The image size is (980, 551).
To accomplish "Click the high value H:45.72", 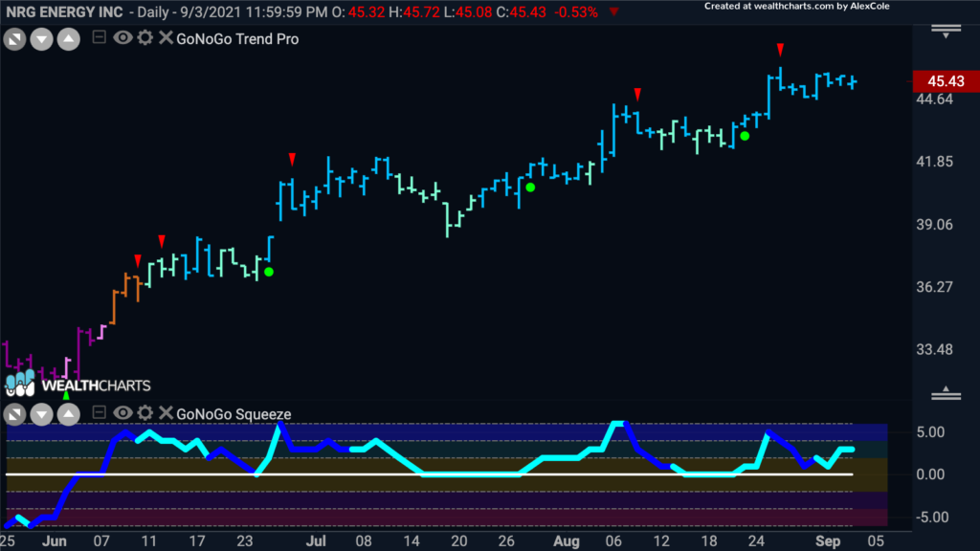I will [414, 12].
